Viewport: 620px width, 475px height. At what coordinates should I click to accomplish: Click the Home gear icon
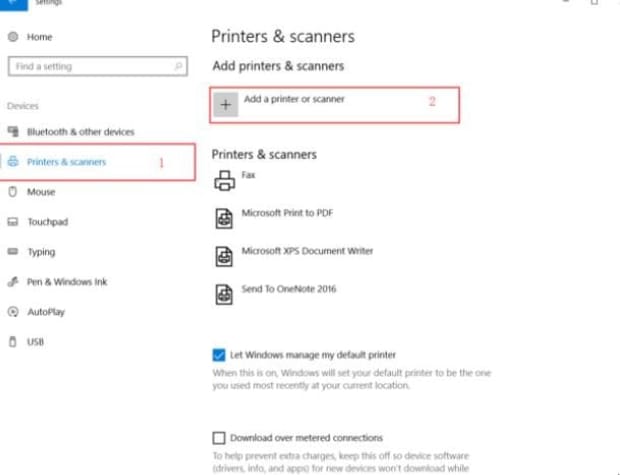(13, 37)
